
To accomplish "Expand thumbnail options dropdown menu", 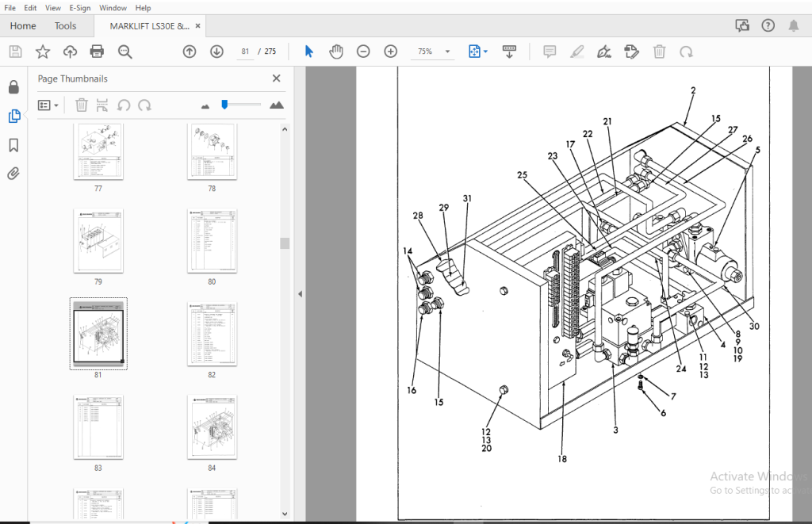I will [48, 105].
